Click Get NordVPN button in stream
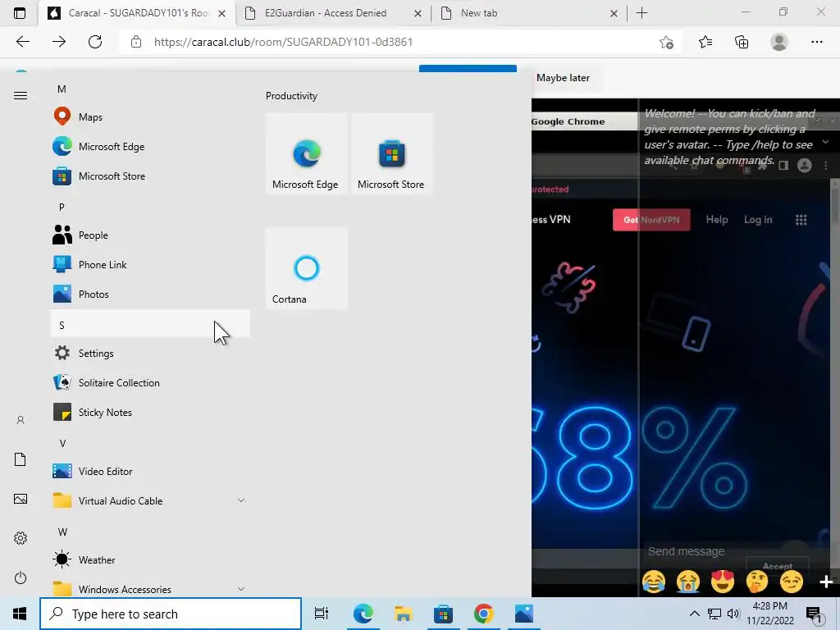The width and height of the screenshot is (840, 630). pos(651,220)
